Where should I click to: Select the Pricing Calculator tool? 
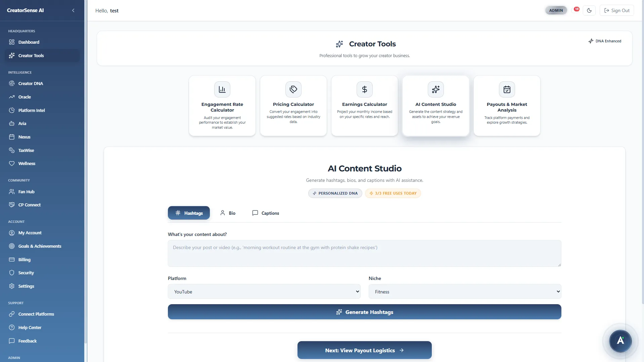[293, 106]
